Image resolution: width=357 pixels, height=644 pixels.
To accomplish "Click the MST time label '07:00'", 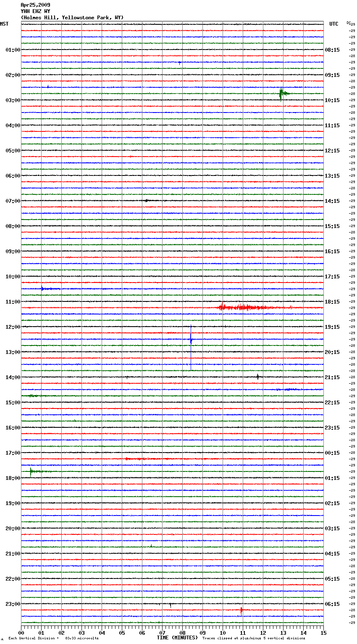I will [13, 201].
